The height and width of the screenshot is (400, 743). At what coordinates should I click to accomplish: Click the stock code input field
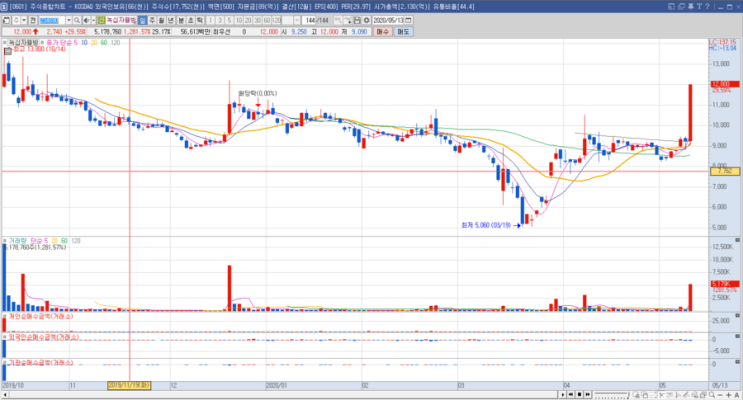[52, 20]
